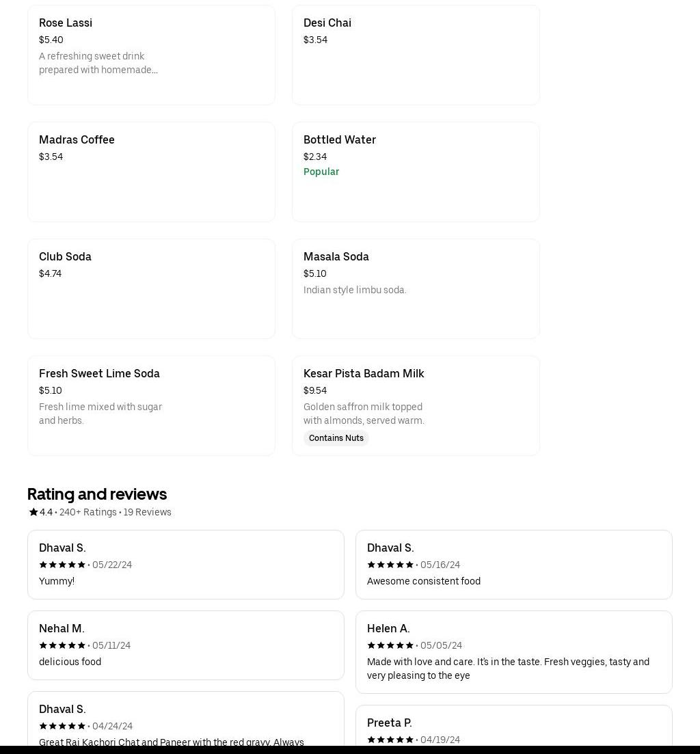The image size is (700, 754).
Task: Click the star rating on Helen A. review
Action: 390,645
